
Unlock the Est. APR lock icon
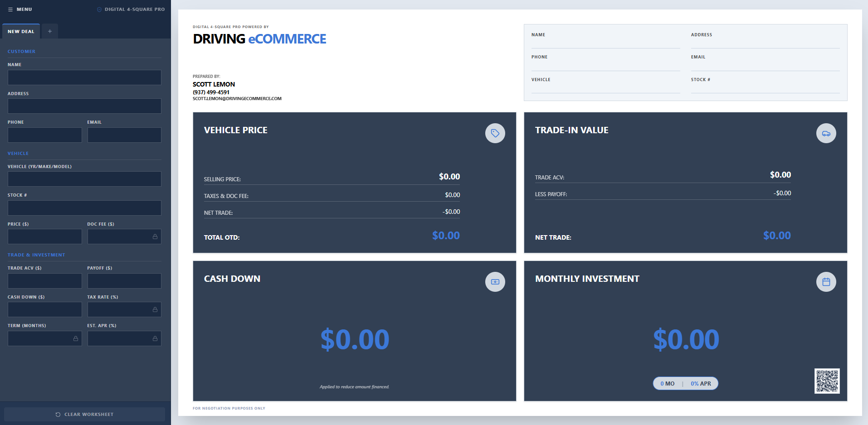(155, 338)
